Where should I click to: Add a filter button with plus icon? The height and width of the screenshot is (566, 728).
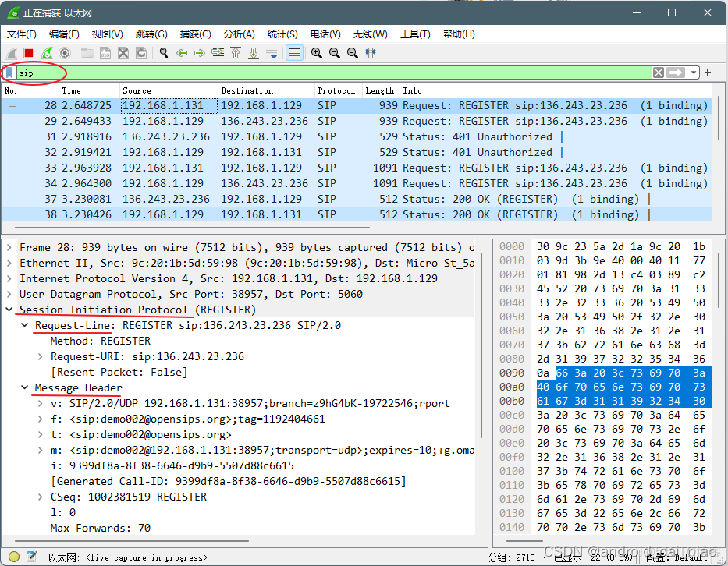tap(708, 73)
